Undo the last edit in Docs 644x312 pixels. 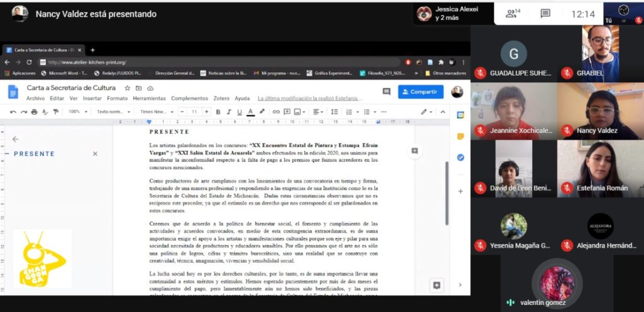(x=13, y=112)
